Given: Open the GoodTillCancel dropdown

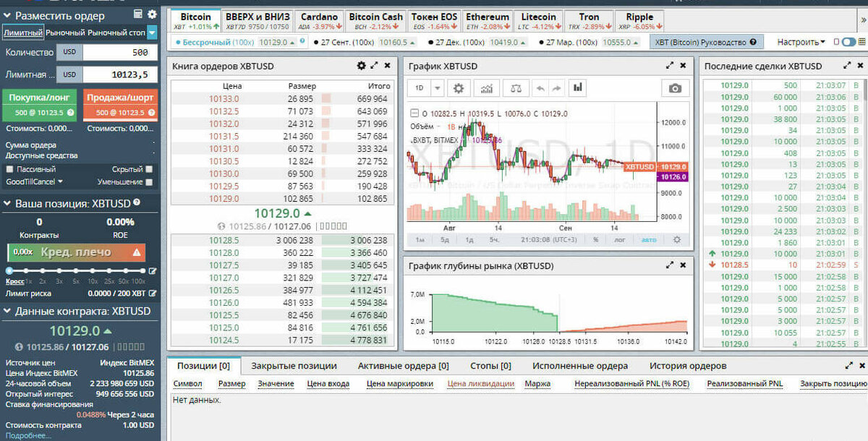Looking at the screenshot, I should pos(34,181).
